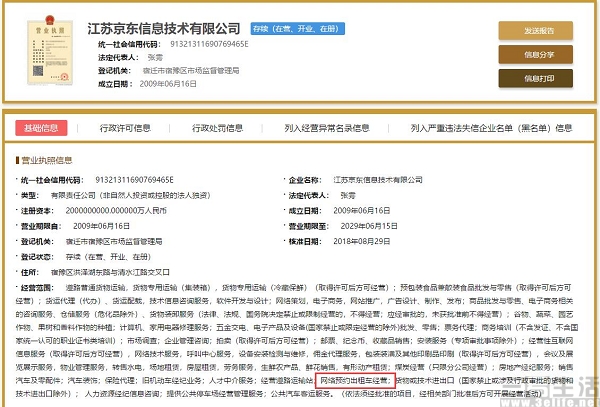Click the 企业名称 value in license details
The image size is (600, 407).
tap(378, 180)
